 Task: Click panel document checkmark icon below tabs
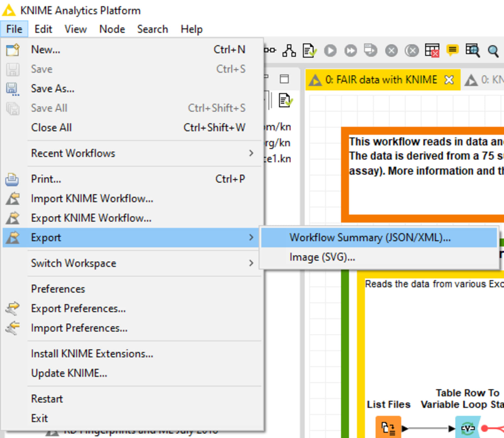[x=286, y=100]
